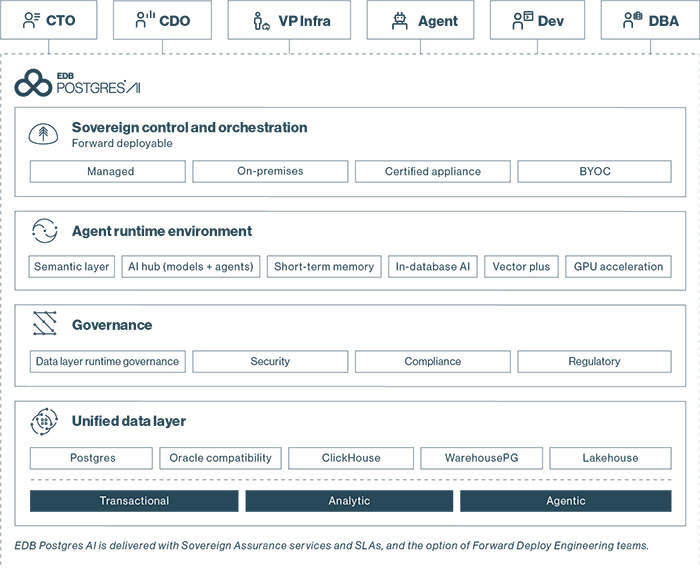Click the Unified data layer icon
The height and width of the screenshot is (568, 700).
point(44,422)
